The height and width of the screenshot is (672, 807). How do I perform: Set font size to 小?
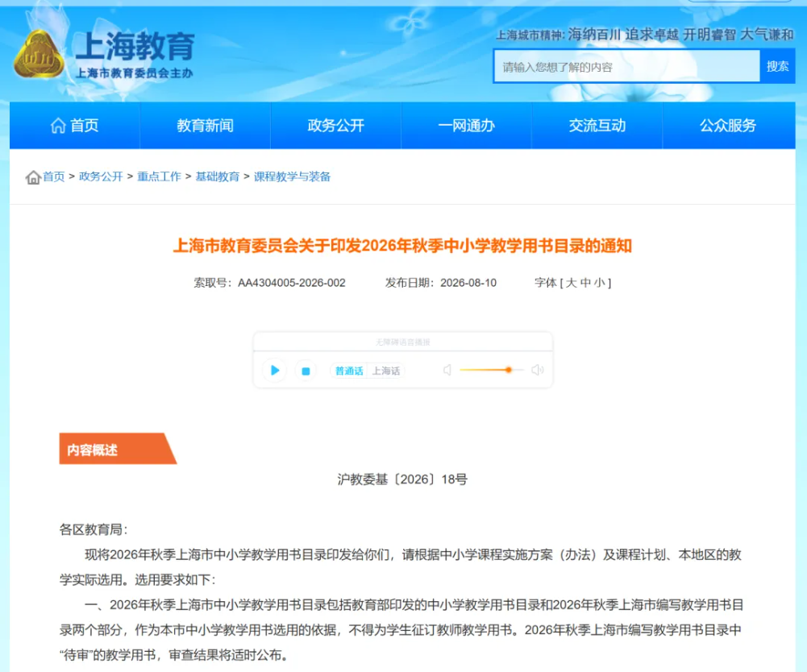(600, 283)
